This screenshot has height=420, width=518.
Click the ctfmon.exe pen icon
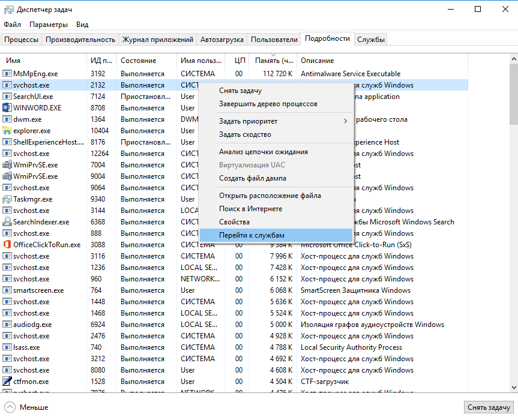(7, 381)
